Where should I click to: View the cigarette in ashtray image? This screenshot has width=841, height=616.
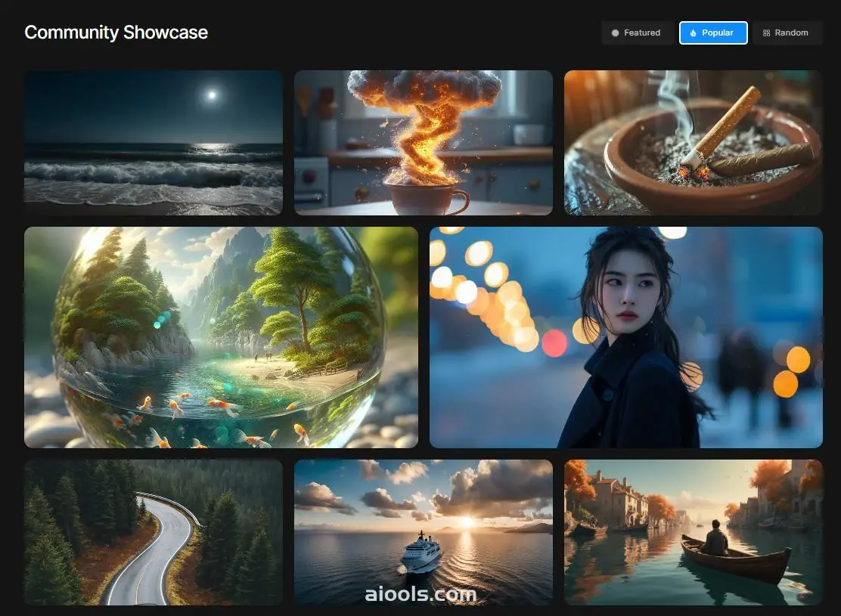tap(693, 143)
